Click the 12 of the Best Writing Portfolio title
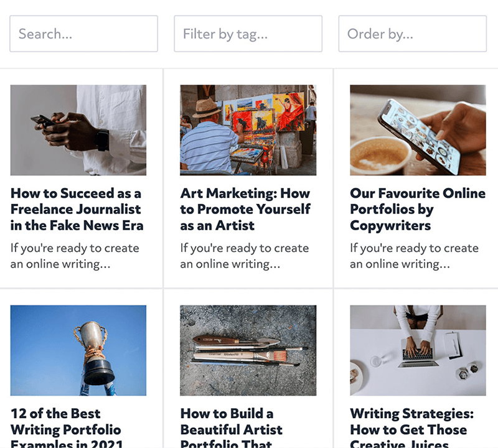Screen dimensions: 498x448 pyautogui.click(x=67, y=429)
